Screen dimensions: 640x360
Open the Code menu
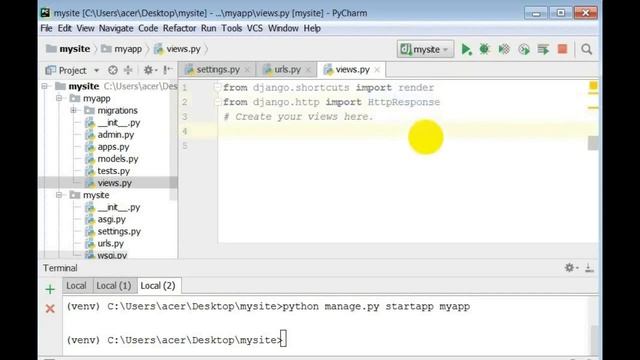click(148, 28)
